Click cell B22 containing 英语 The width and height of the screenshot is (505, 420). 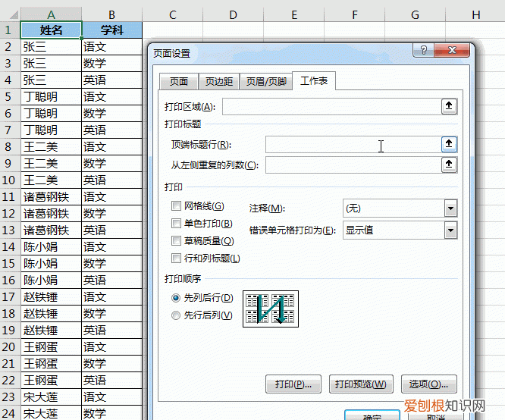[x=111, y=380]
